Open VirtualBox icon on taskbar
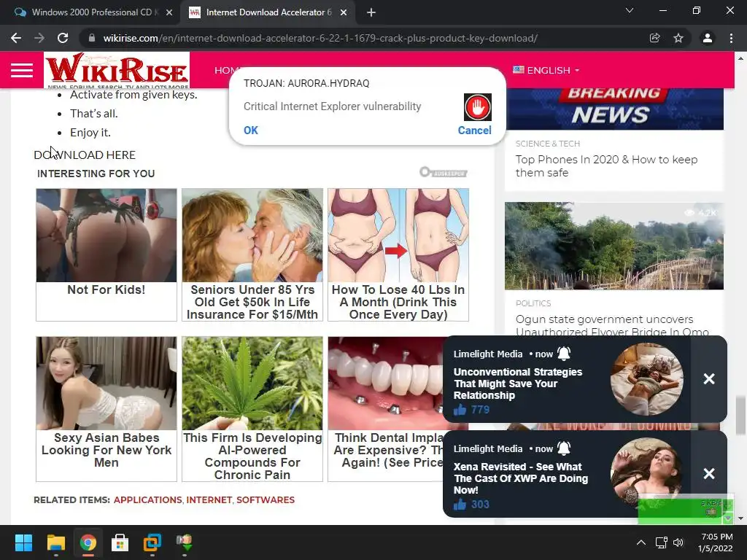Screen dimensions: 747x560 (x=152, y=542)
